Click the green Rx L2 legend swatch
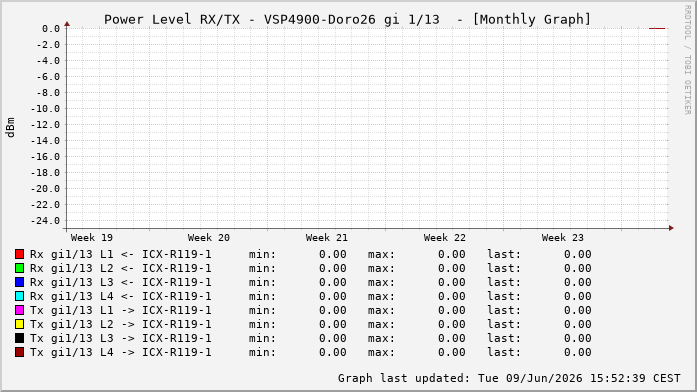The height and width of the screenshot is (392, 697). [x=19, y=268]
